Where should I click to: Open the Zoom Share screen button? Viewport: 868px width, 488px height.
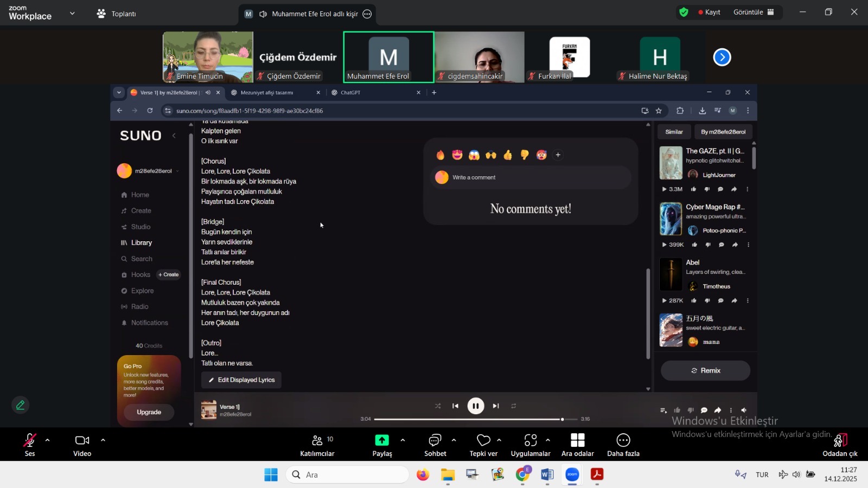(382, 445)
